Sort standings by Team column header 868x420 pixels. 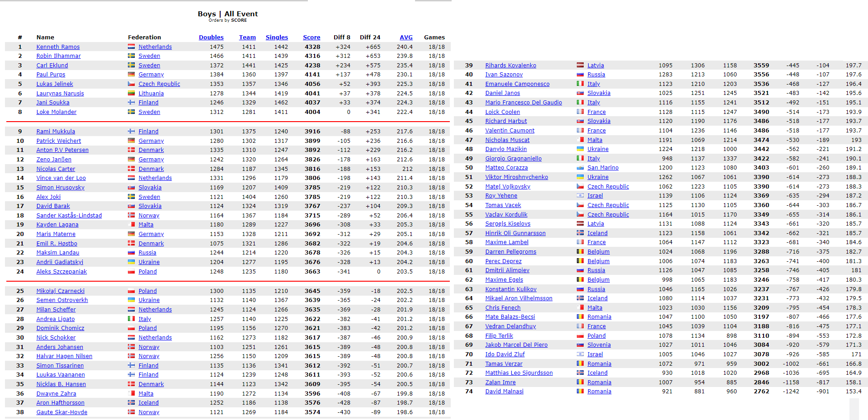pos(247,38)
